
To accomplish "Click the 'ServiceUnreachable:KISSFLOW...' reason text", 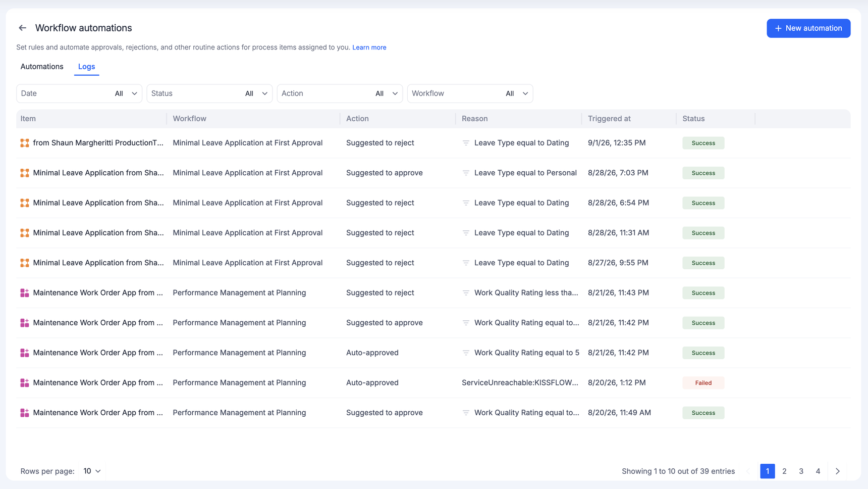I will pyautogui.click(x=520, y=382).
